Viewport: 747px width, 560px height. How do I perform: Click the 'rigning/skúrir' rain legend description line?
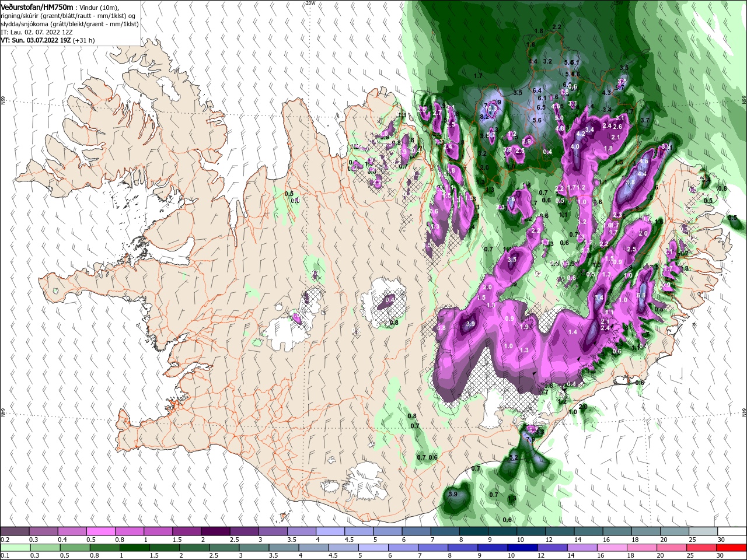click(68, 15)
